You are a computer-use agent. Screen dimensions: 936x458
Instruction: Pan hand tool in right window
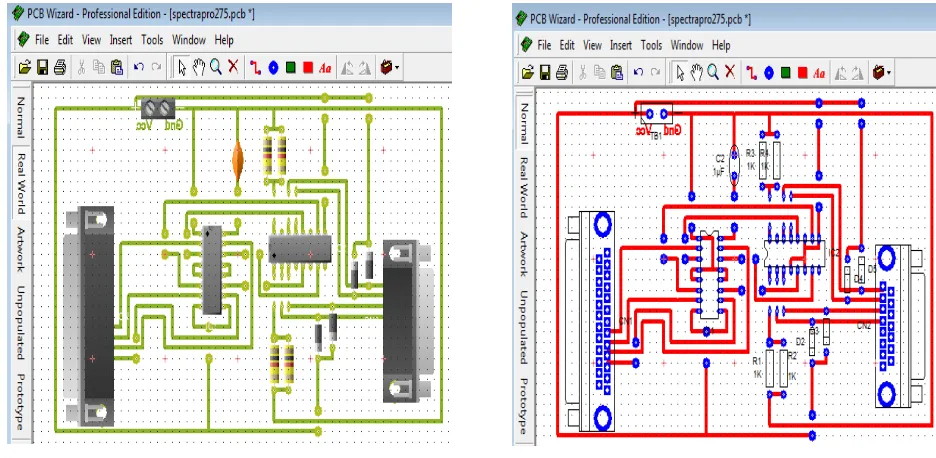coord(696,73)
